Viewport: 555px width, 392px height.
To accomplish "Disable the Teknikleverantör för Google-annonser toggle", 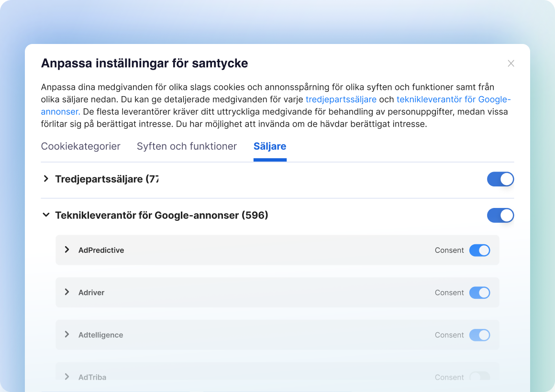I will coord(500,216).
